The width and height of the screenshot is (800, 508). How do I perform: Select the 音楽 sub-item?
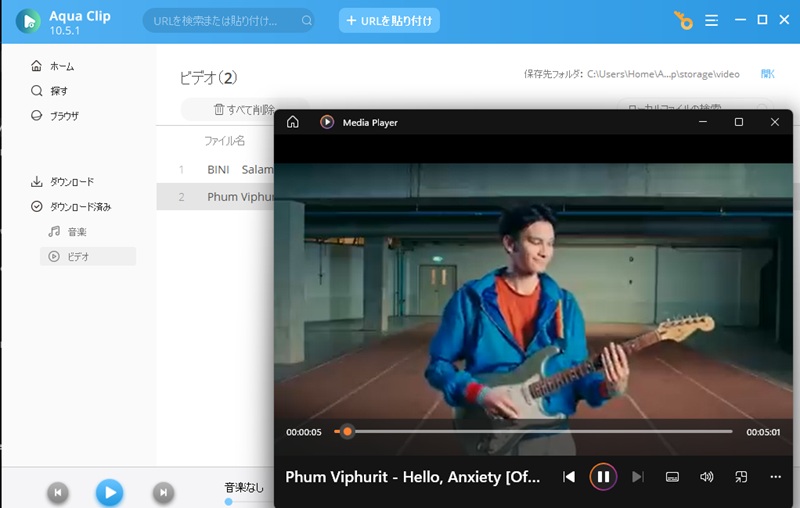point(67,232)
